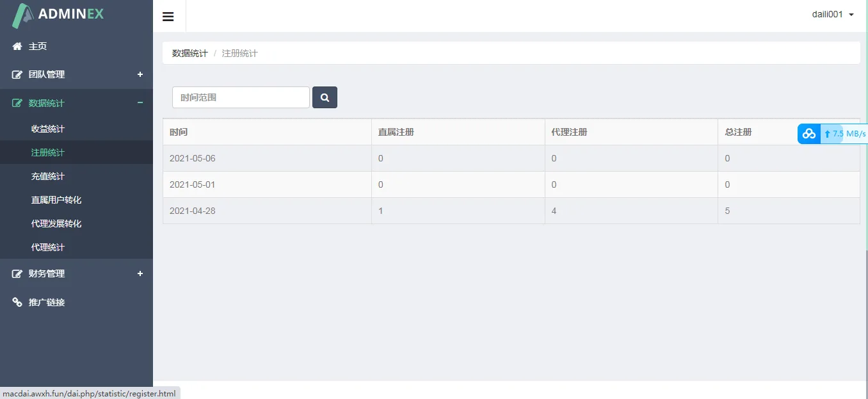Click the AdminEx logo
Image resolution: width=868 pixels, height=399 pixels.
58,15
